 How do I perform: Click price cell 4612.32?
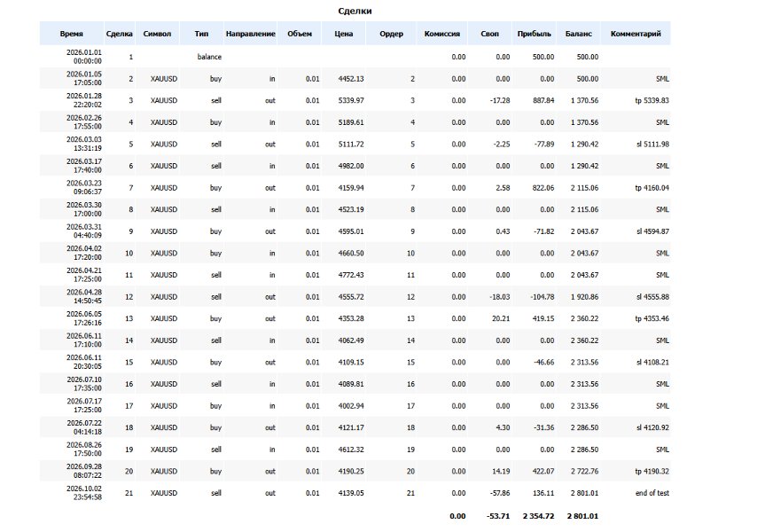351,450
